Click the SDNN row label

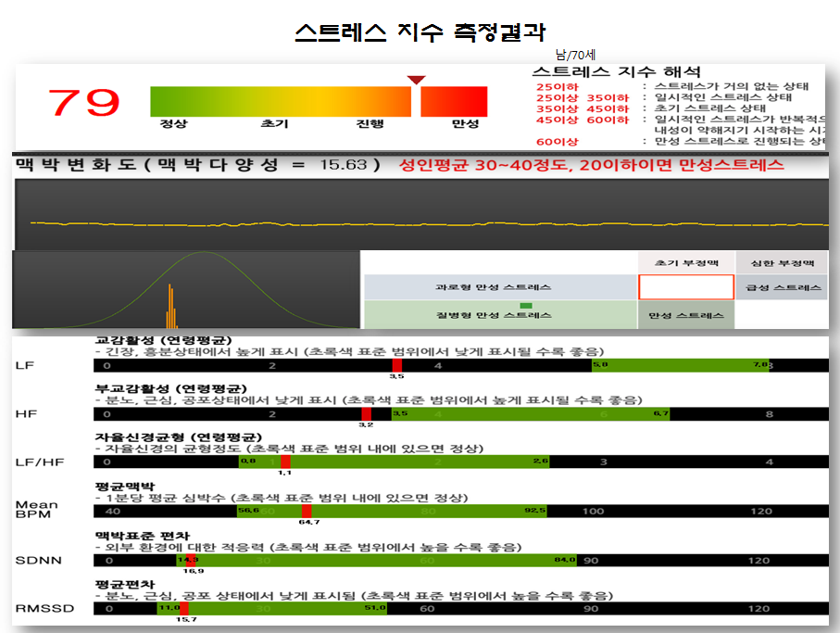pos(39,560)
